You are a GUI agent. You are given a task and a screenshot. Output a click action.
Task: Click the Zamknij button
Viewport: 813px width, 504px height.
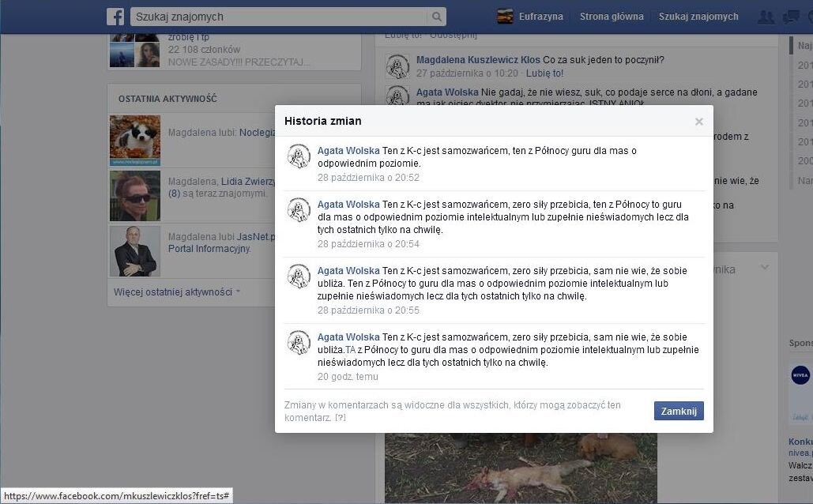tap(679, 411)
